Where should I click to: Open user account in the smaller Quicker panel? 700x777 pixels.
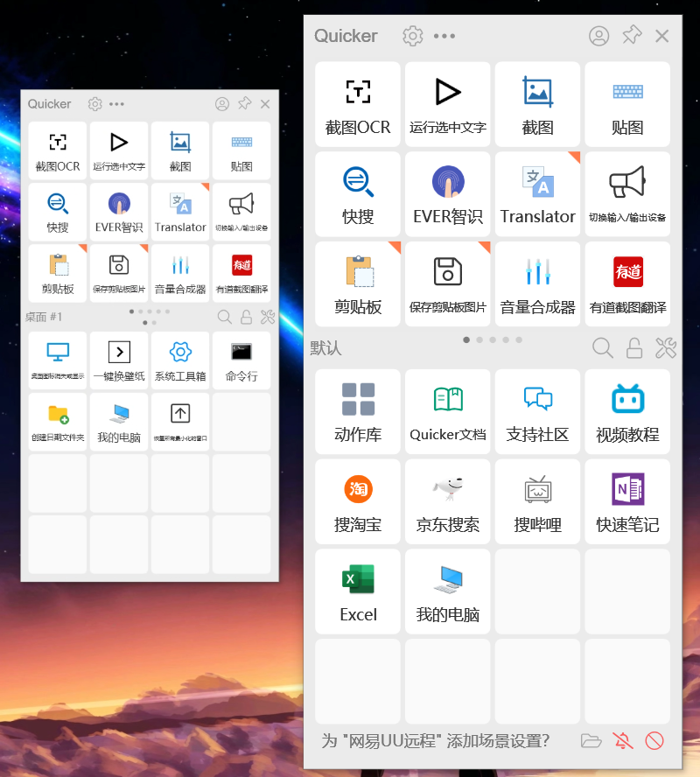(x=222, y=104)
